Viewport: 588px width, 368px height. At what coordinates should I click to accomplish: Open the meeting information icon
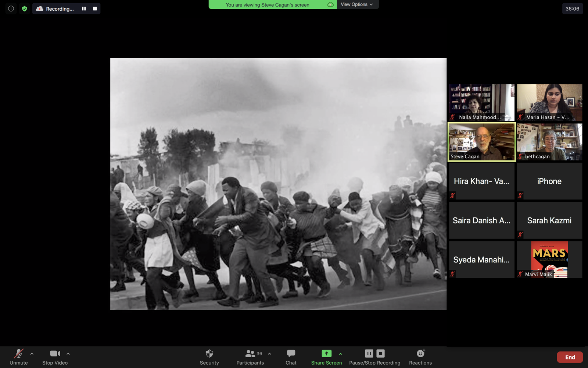[x=11, y=8]
